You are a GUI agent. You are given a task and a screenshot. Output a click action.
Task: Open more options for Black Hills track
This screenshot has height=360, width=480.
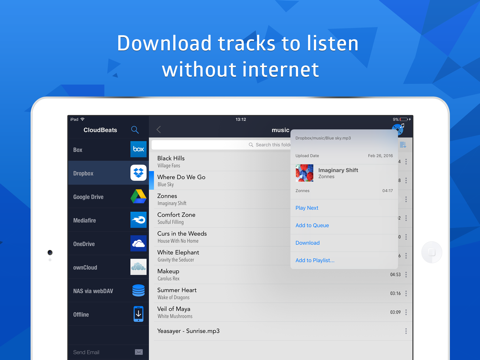click(x=406, y=162)
